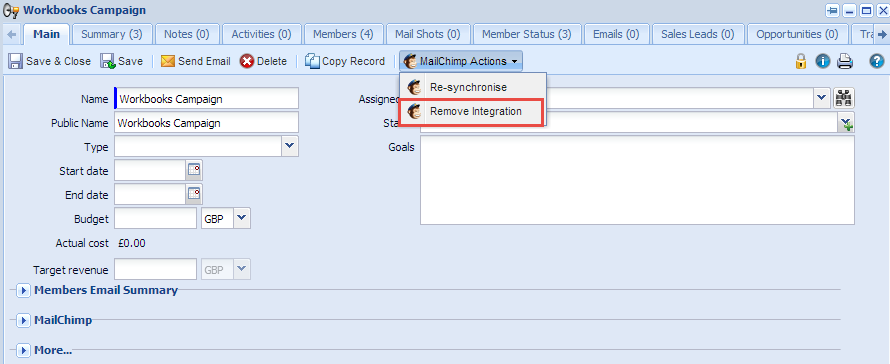Open the Budget currency GBP dropdown
890x364 pixels.
point(242,218)
